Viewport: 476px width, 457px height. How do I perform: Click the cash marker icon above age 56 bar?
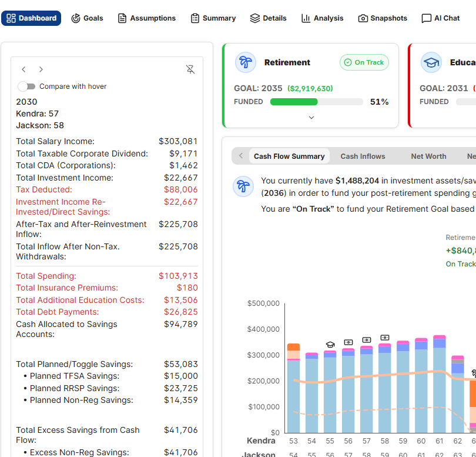[348, 342]
